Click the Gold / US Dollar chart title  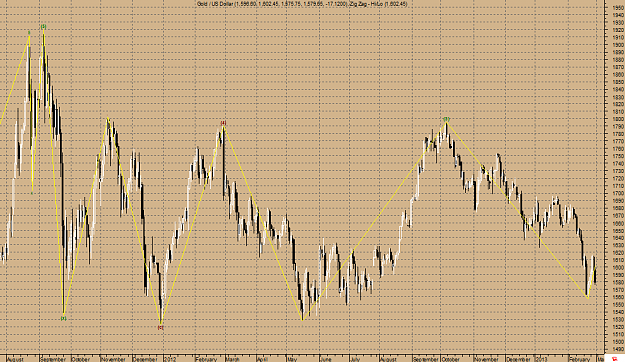pos(272,4)
